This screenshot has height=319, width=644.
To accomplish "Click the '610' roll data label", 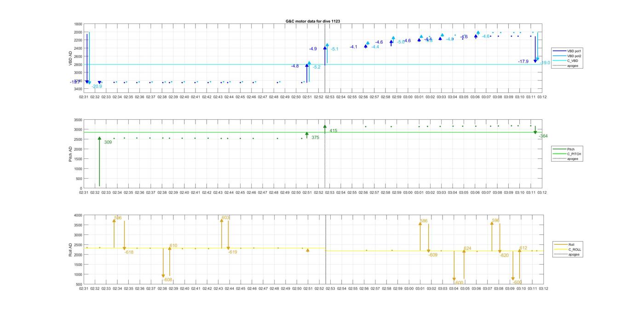I will [x=173, y=246].
